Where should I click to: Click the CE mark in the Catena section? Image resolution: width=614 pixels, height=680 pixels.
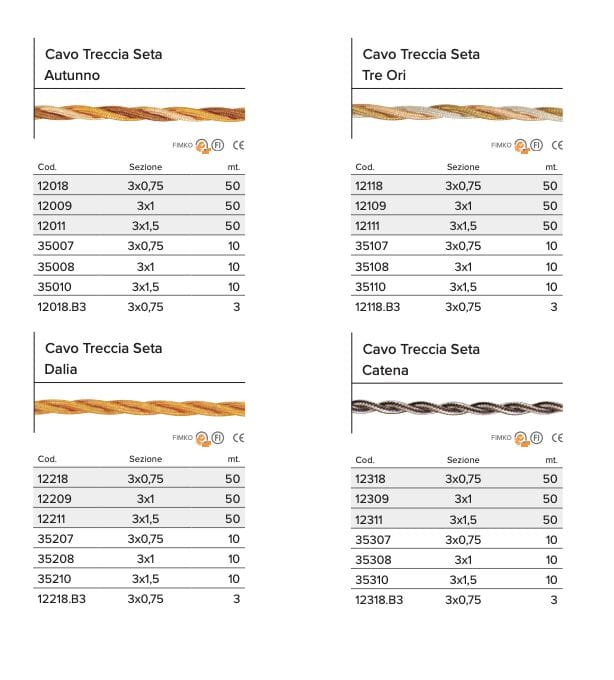[x=556, y=437]
